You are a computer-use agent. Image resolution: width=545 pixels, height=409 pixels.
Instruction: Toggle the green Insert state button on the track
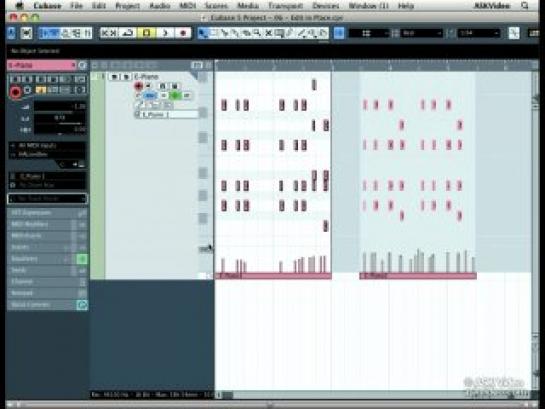tap(176, 95)
